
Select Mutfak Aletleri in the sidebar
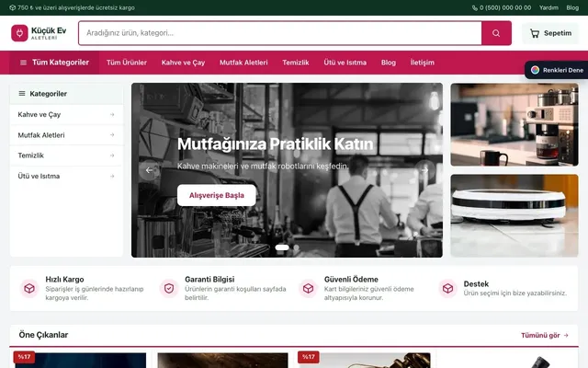tap(66, 135)
